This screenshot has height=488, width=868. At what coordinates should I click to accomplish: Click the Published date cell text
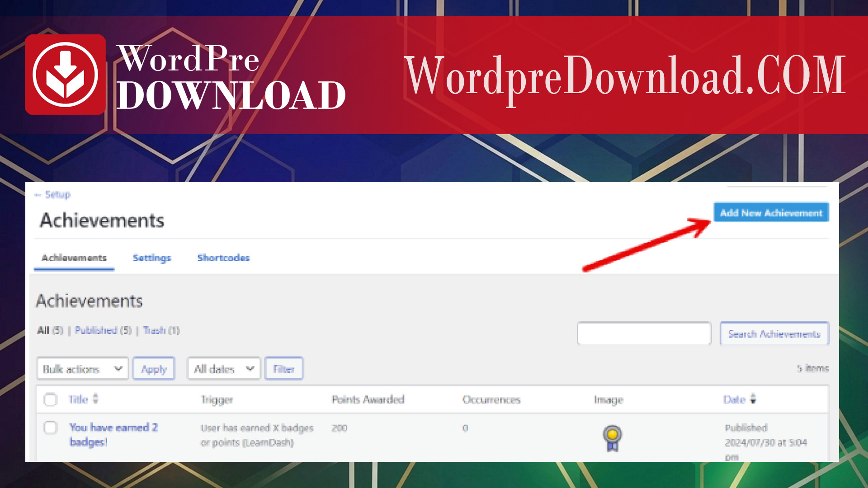pyautogui.click(x=766, y=442)
